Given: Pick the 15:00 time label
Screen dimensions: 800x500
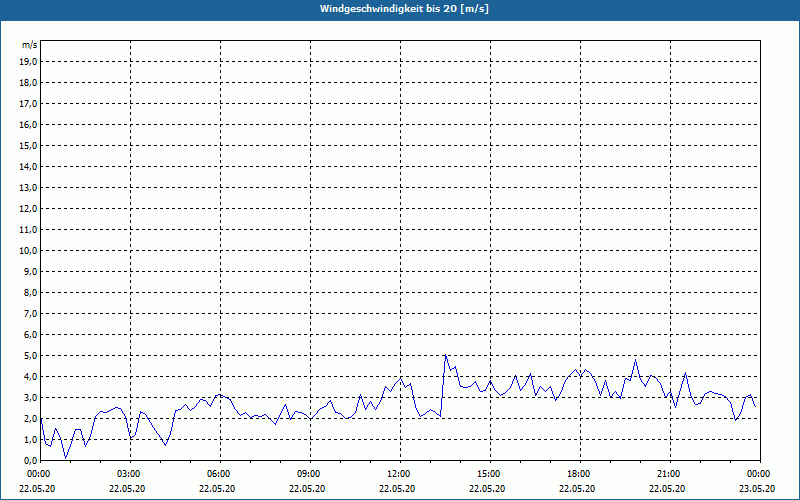Looking at the screenshot, I should [x=490, y=474].
